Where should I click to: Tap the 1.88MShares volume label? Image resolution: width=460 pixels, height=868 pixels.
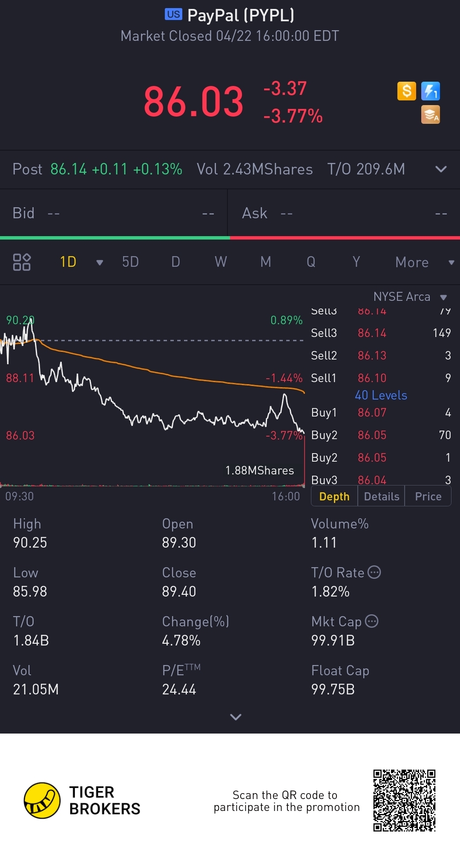point(259,470)
